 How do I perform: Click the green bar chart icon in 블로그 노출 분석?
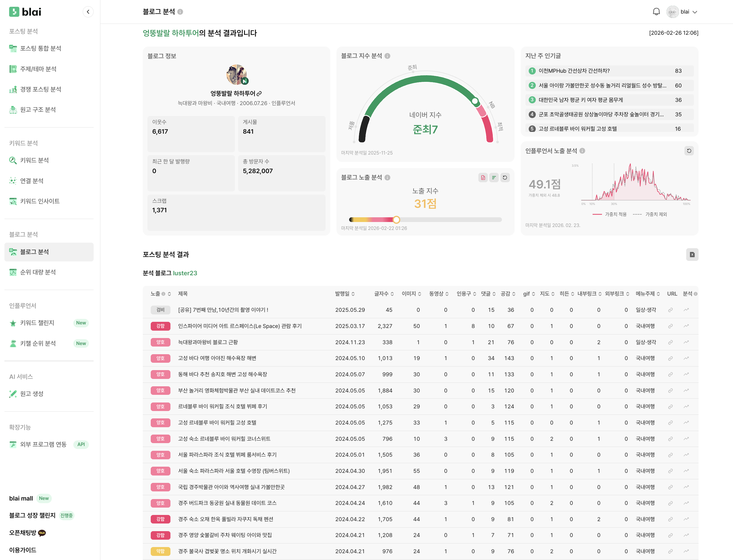[494, 178]
